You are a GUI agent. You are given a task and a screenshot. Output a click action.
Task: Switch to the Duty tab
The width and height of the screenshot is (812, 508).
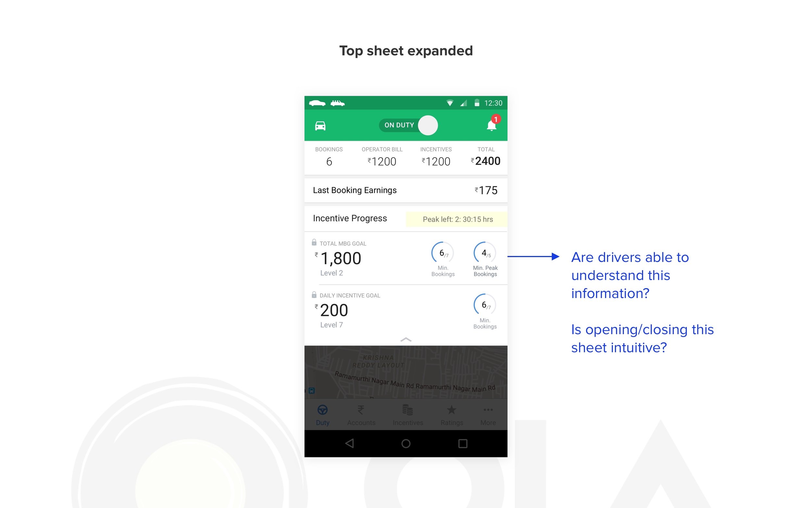[322, 415]
